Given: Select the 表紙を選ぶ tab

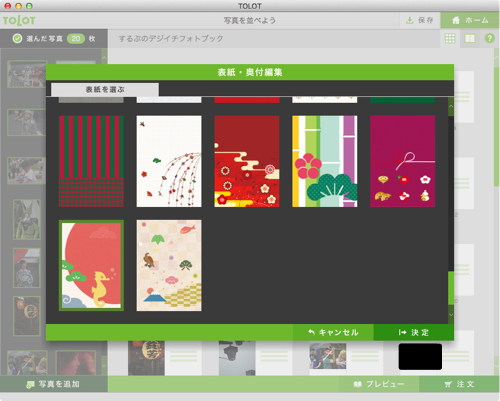Looking at the screenshot, I should (x=105, y=90).
